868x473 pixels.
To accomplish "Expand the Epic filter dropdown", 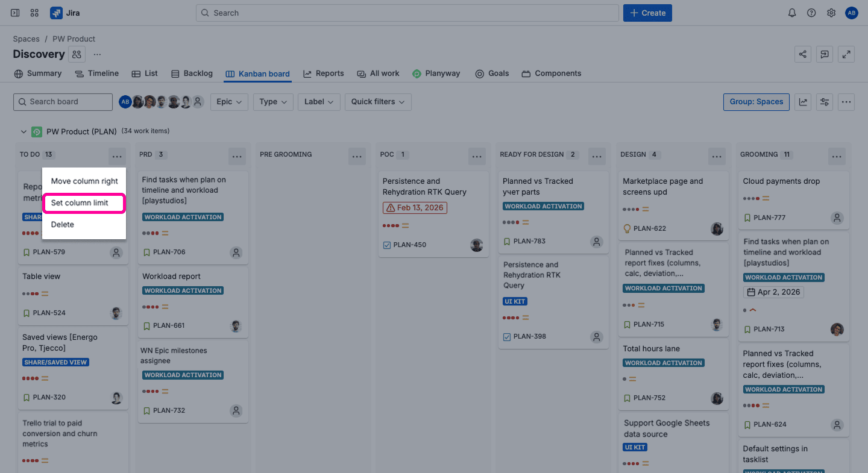I will 229,102.
